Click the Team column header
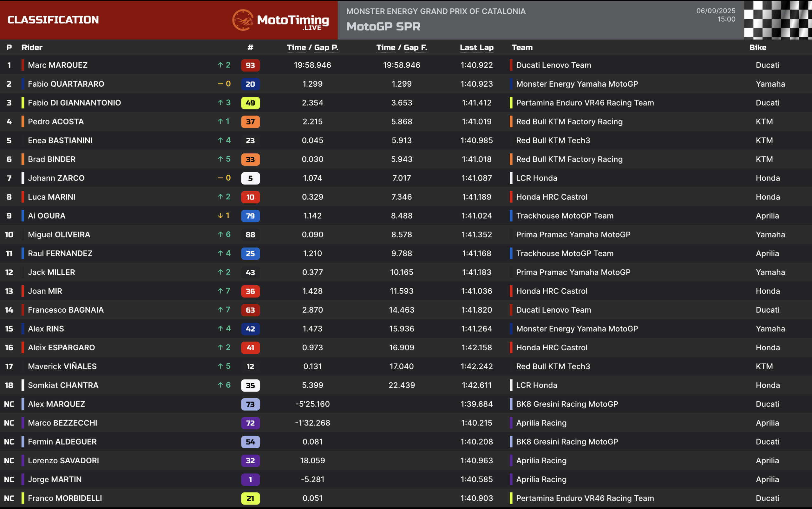812x509 pixels. coord(522,48)
